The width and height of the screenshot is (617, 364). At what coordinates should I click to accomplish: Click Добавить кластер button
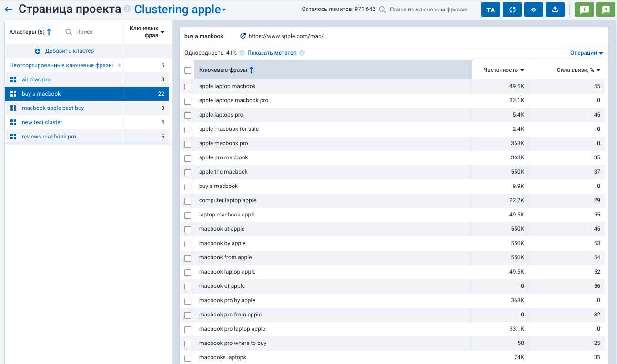tap(64, 51)
